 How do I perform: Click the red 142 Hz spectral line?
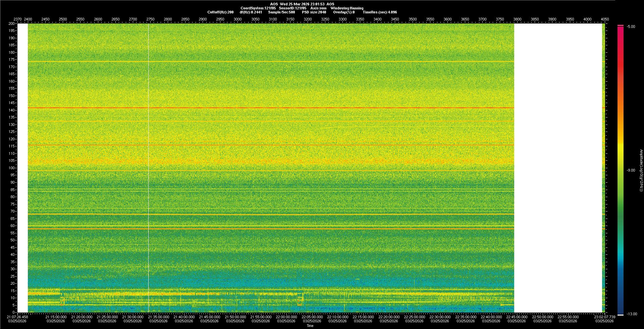tap(268, 108)
